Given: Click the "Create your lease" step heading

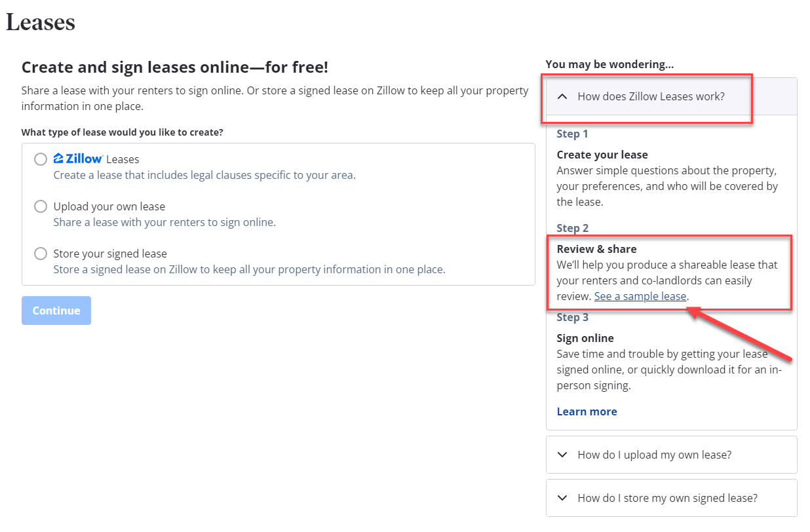Looking at the screenshot, I should coord(602,155).
